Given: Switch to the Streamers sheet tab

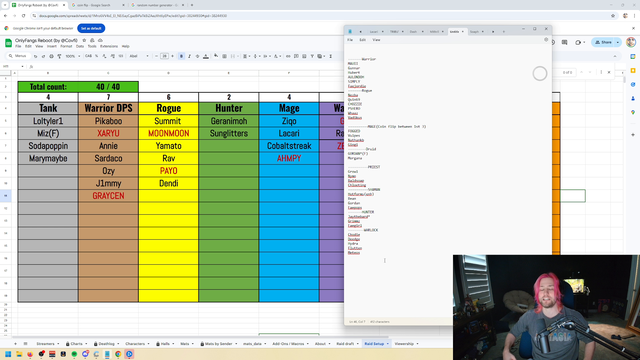Looking at the screenshot, I should tap(45, 344).
